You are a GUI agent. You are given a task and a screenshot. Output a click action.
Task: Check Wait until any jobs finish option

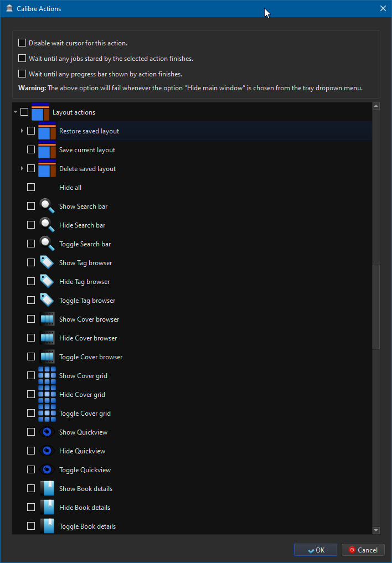[x=22, y=58]
